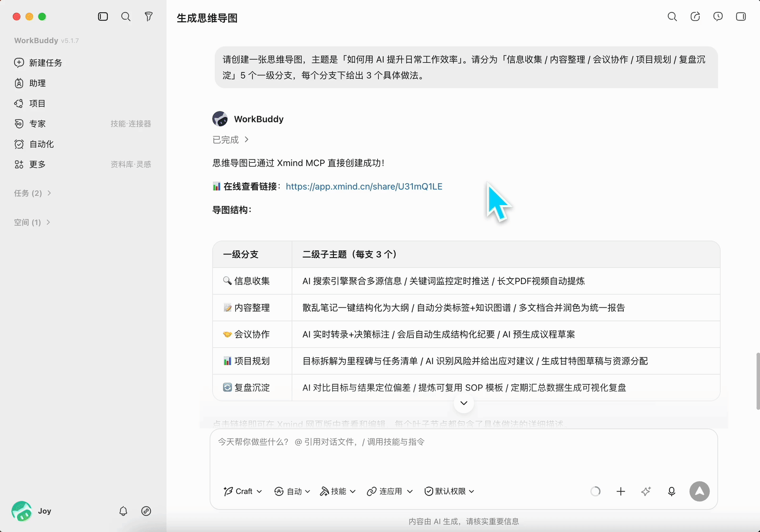The image size is (760, 532).
Task: Select the 内容整理 table cell
Action: [252, 308]
